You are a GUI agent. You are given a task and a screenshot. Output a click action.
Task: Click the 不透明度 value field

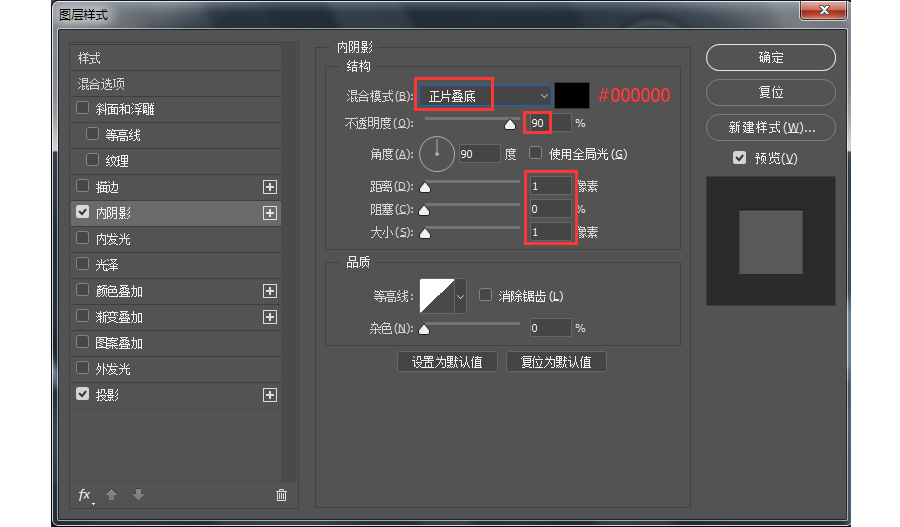(x=549, y=123)
